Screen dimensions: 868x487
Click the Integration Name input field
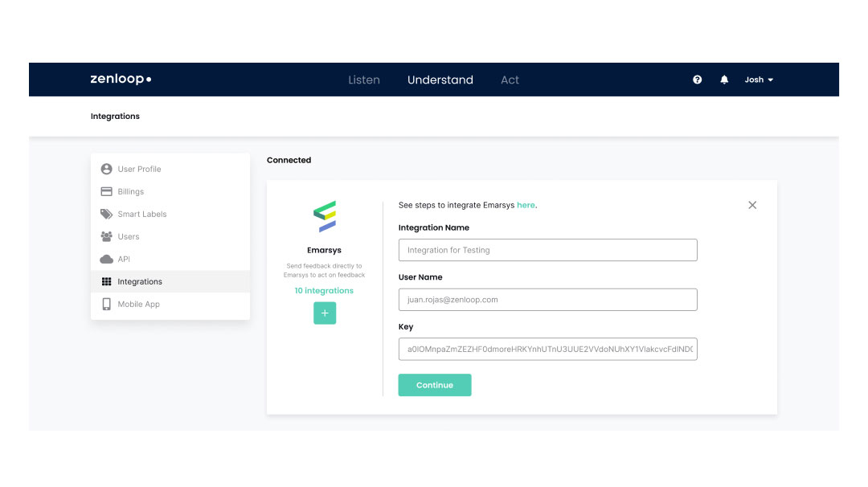click(547, 250)
